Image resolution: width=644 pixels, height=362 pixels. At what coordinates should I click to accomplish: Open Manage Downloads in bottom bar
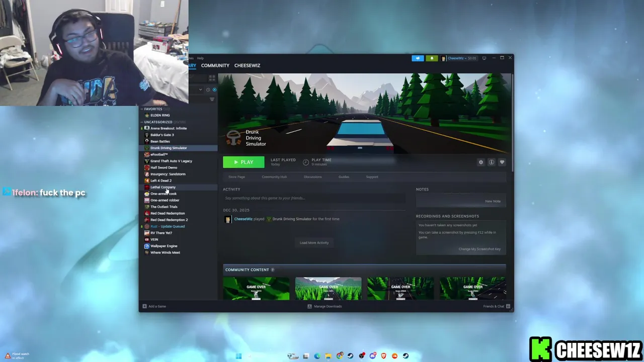(x=325, y=306)
